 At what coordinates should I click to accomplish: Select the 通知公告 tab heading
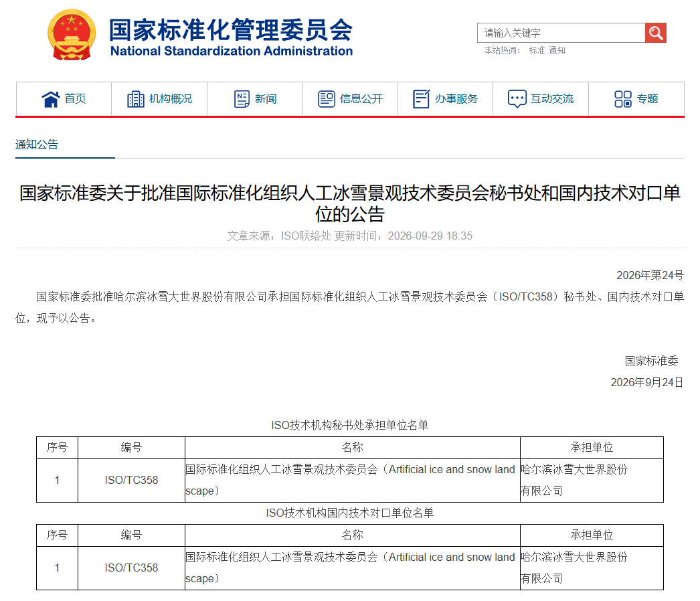(37, 144)
